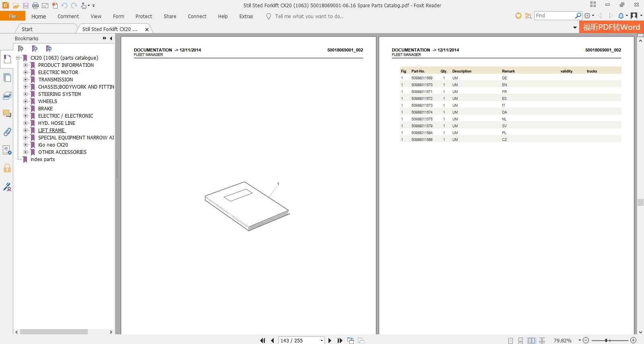The image size is (644, 344).
Task: Go to the next page arrow
Action: [330, 340]
